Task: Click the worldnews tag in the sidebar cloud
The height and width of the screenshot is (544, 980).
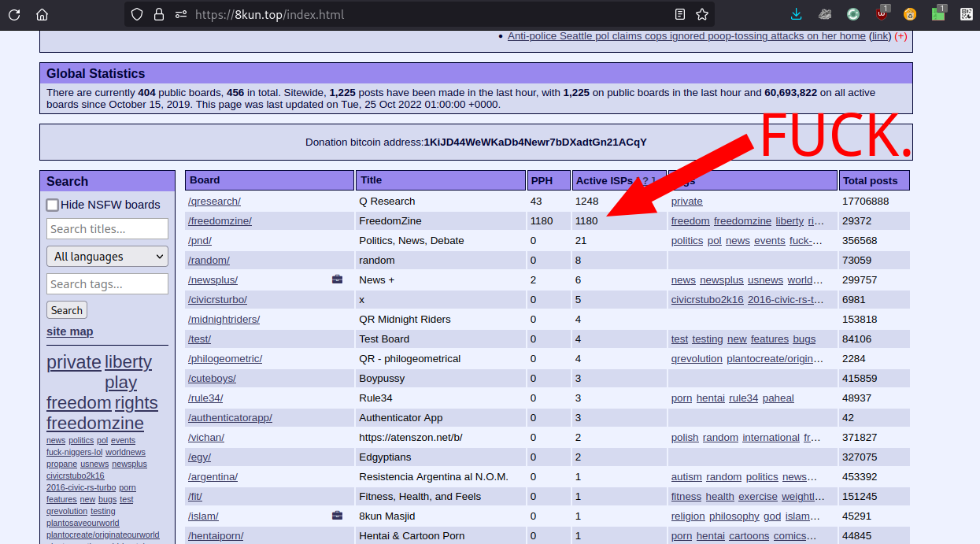Action: point(125,453)
